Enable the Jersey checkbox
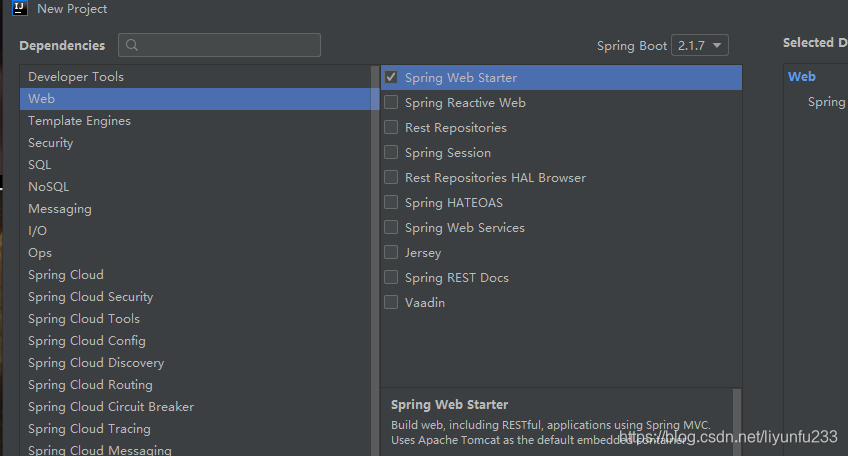This screenshot has height=456, width=848. click(x=391, y=252)
